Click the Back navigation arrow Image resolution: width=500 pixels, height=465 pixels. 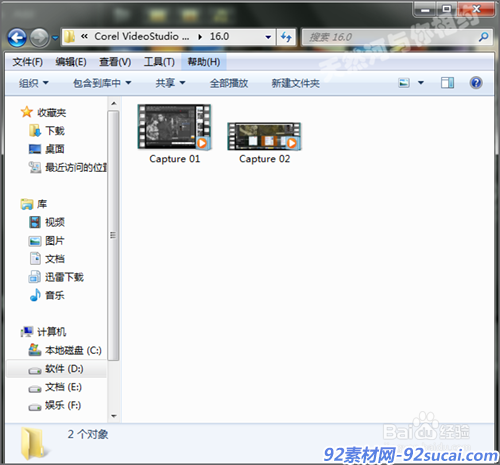[x=17, y=38]
